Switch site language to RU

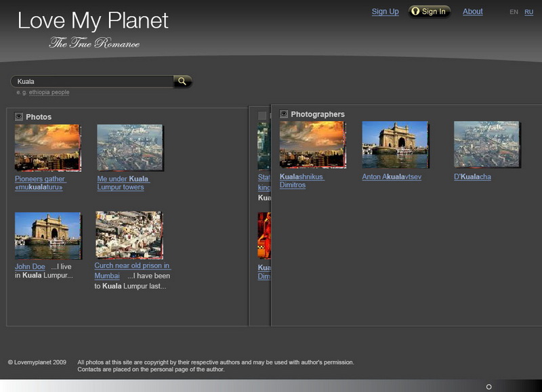[x=527, y=11]
